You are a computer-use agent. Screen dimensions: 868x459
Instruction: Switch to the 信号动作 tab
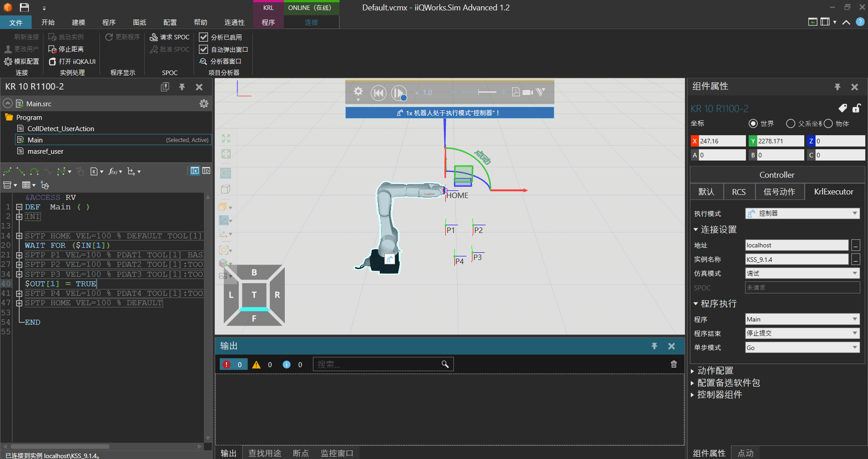click(x=779, y=192)
